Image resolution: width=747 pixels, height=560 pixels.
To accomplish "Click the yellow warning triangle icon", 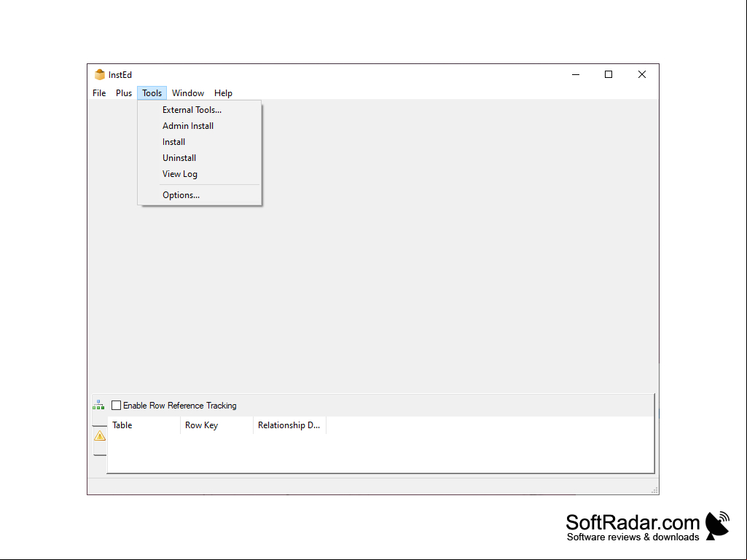I will (100, 435).
